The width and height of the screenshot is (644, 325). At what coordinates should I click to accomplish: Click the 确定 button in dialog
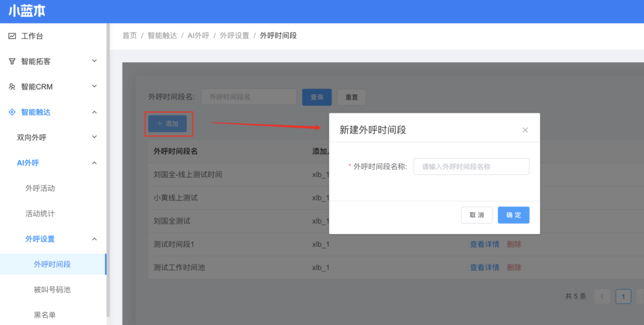[513, 215]
